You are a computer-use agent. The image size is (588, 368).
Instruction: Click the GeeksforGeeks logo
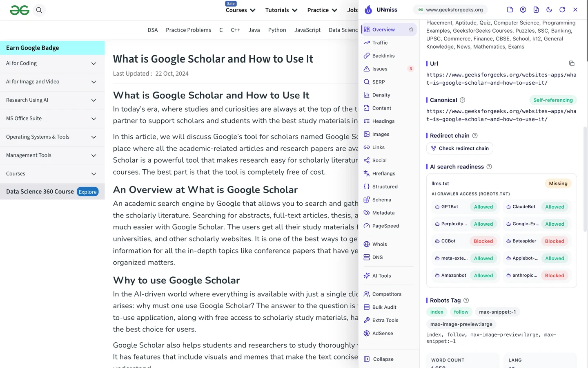pyautogui.click(x=20, y=10)
